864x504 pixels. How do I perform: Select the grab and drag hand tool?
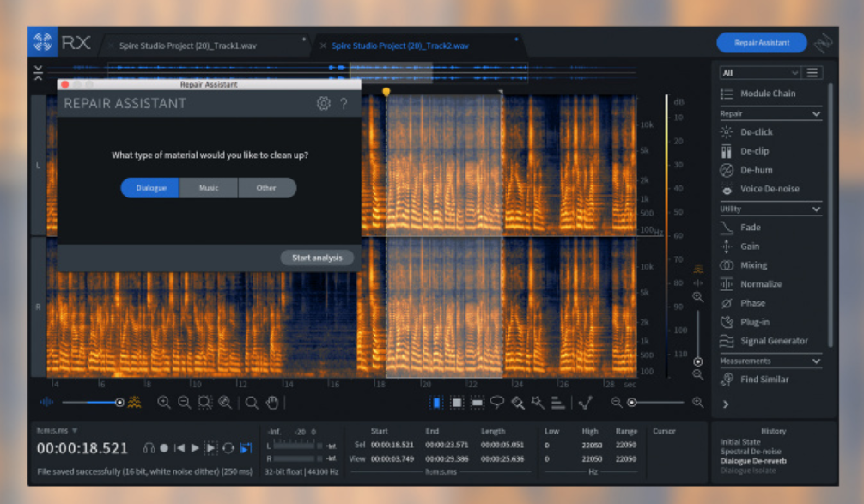point(272,403)
